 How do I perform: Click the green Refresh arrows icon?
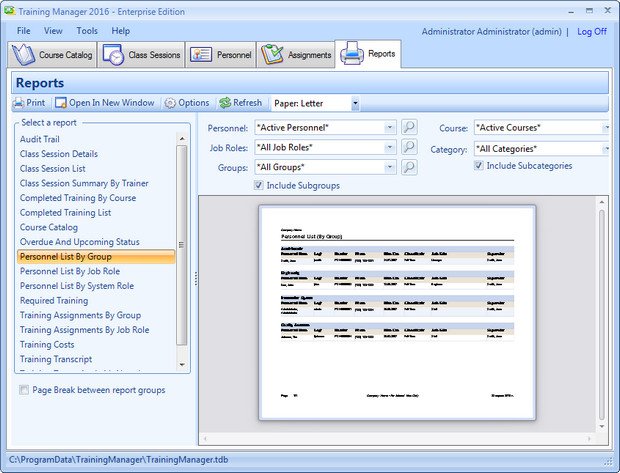click(225, 103)
